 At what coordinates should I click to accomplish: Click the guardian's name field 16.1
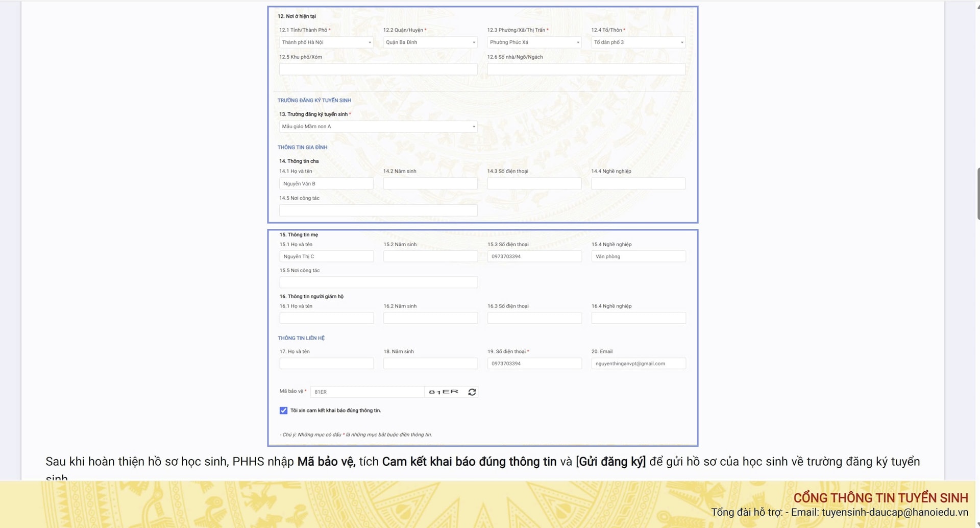tap(326, 319)
